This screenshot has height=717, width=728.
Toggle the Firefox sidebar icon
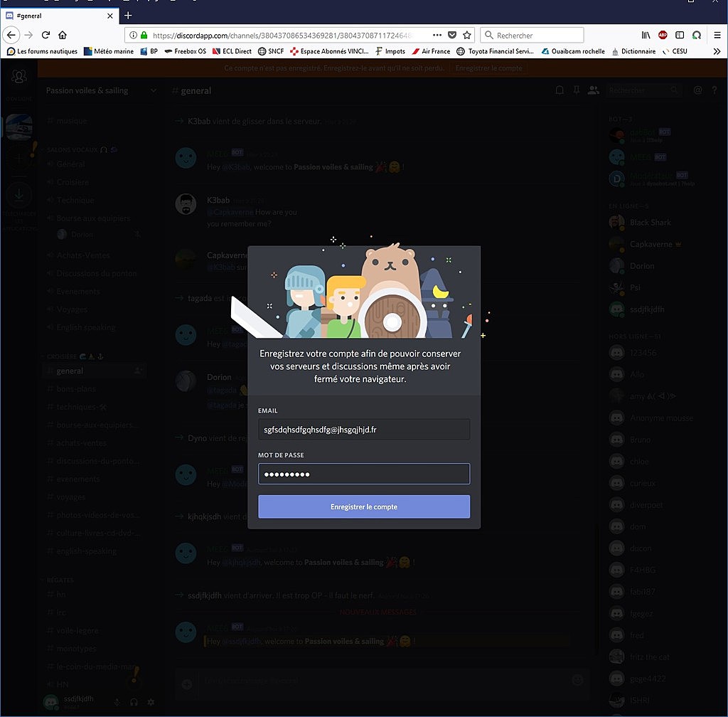tap(680, 36)
